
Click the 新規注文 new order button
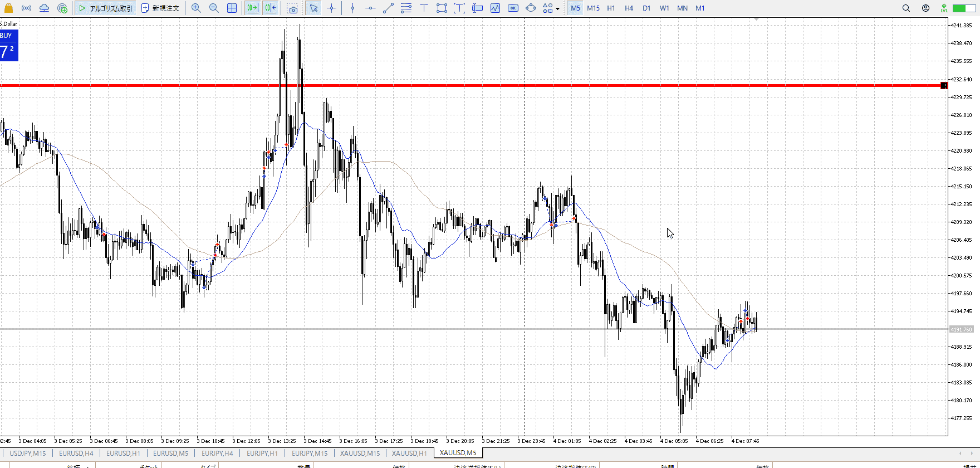160,8
